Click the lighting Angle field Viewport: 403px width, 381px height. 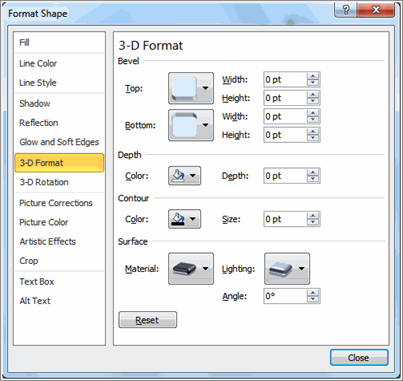(285, 296)
